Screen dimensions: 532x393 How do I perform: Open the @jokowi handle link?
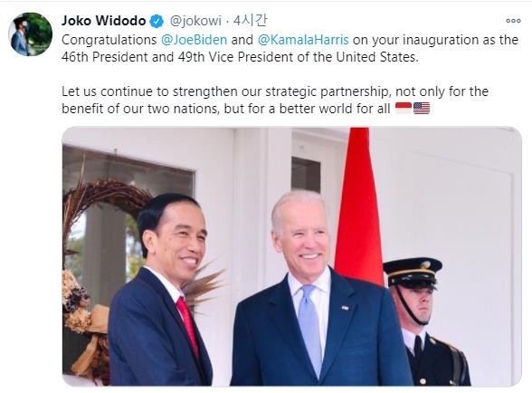(195, 21)
